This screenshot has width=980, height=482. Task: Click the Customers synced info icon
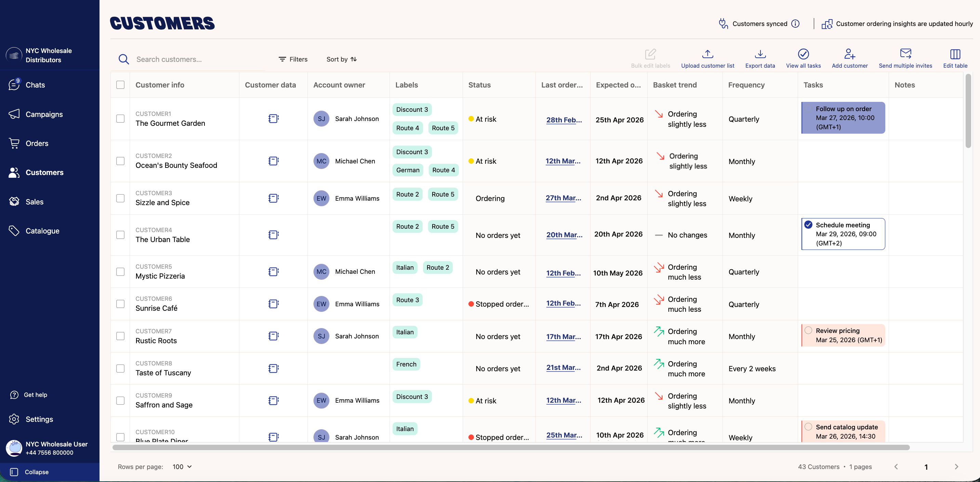click(795, 24)
